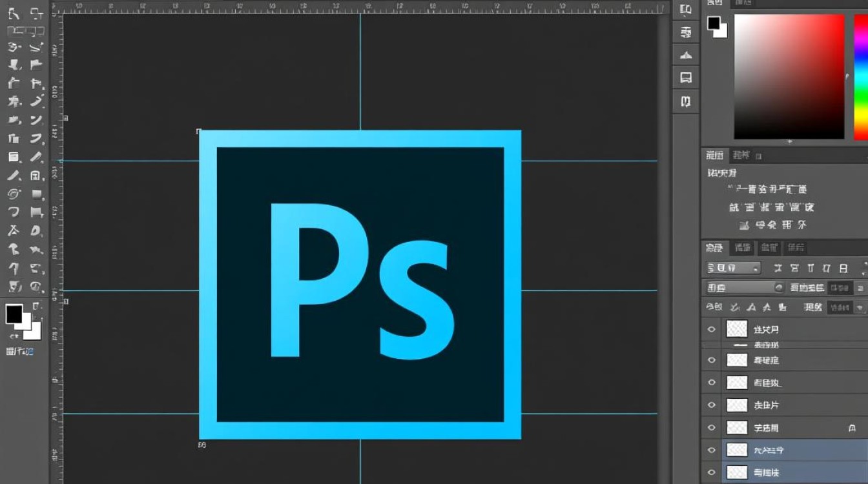Click the foreground swatch in the Color panel
The height and width of the screenshot is (484, 868).
714,23
